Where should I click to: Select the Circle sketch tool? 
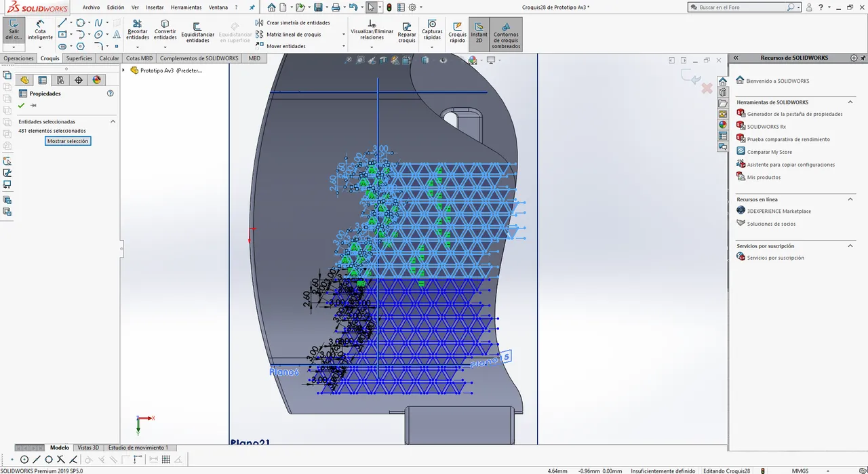coord(81,23)
